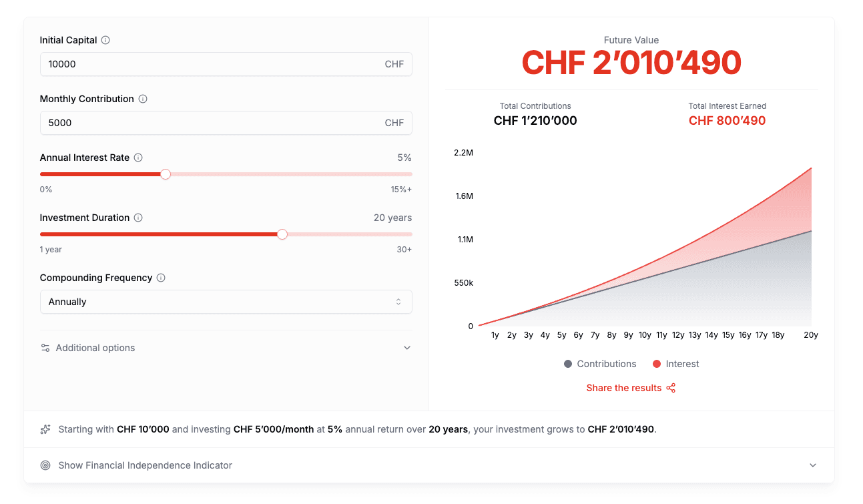Screen dimensions: 863x504
Task: Open the Compounding Frequency info icon
Action: pyautogui.click(x=160, y=278)
